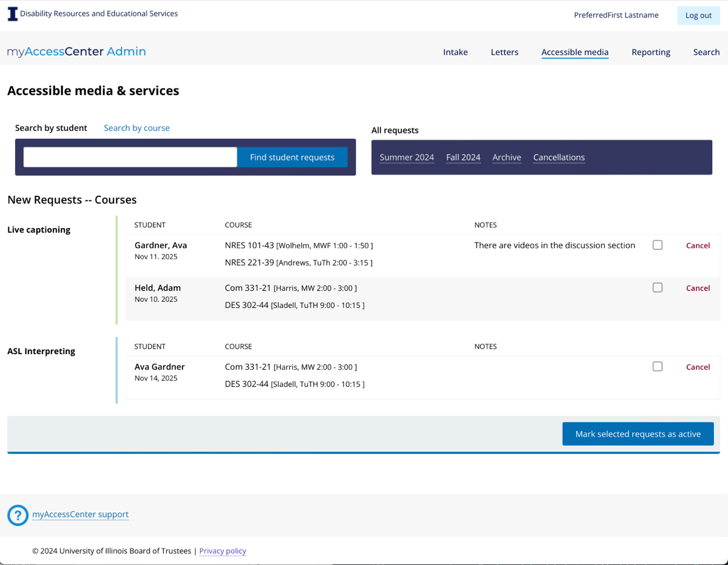
Task: Click Mark selected requests as active
Action: 638,434
